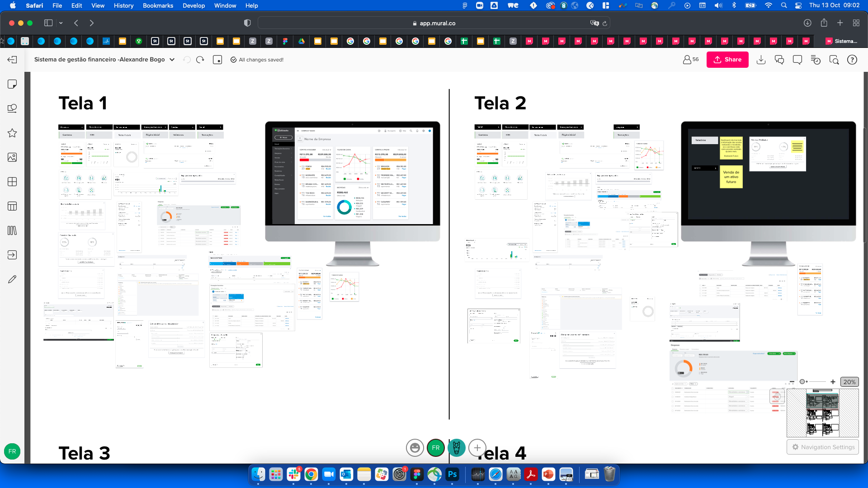The image size is (868, 488).
Task: Open mural title dropdown chevron
Action: pos(172,60)
